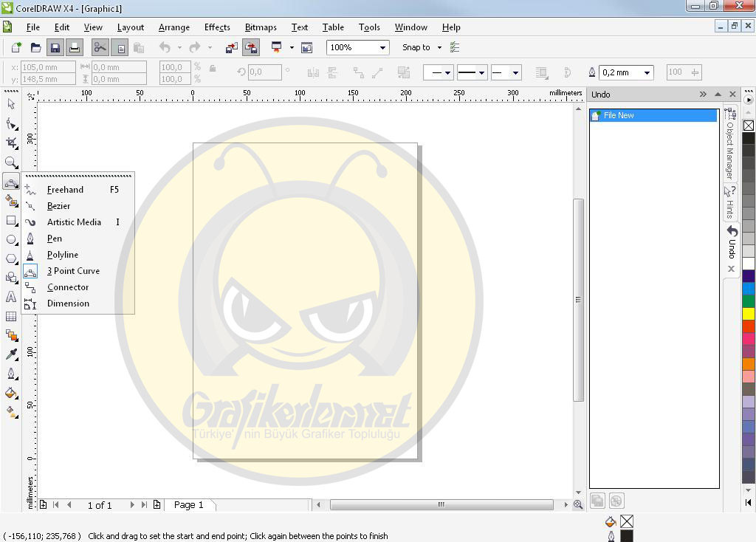Switch to the Hints docker tab
The image size is (756, 542).
[730, 202]
